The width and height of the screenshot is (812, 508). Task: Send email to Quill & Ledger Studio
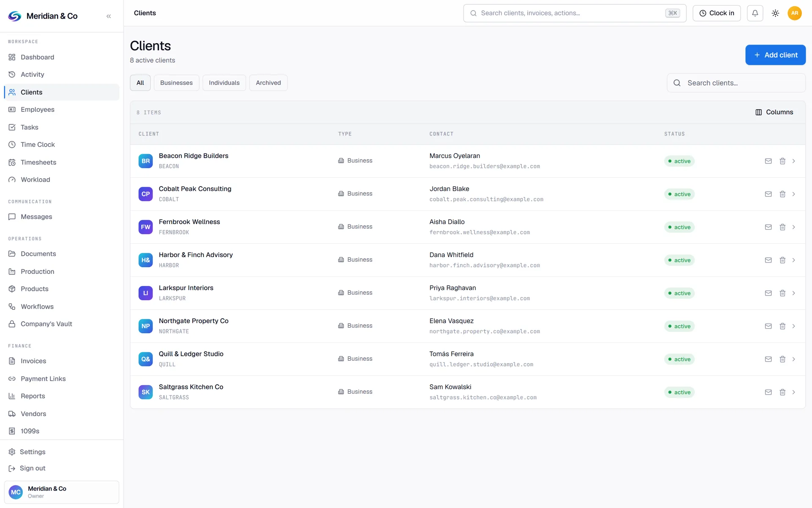coord(768,359)
